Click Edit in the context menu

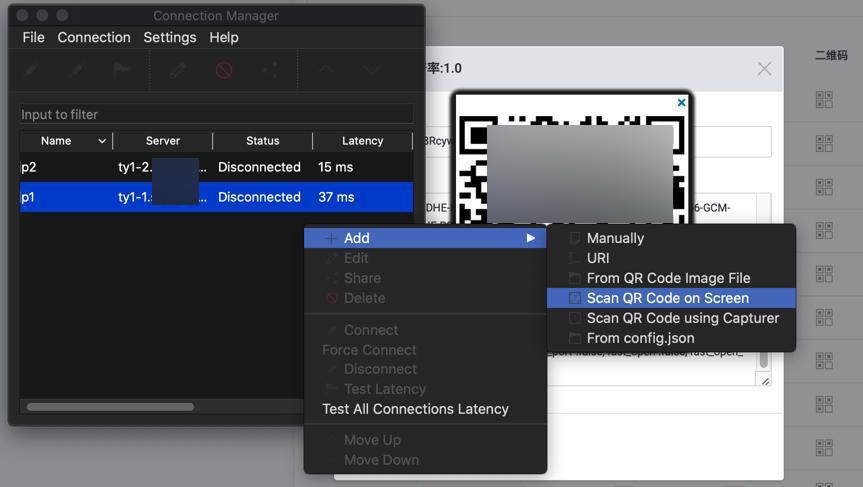click(425, 258)
